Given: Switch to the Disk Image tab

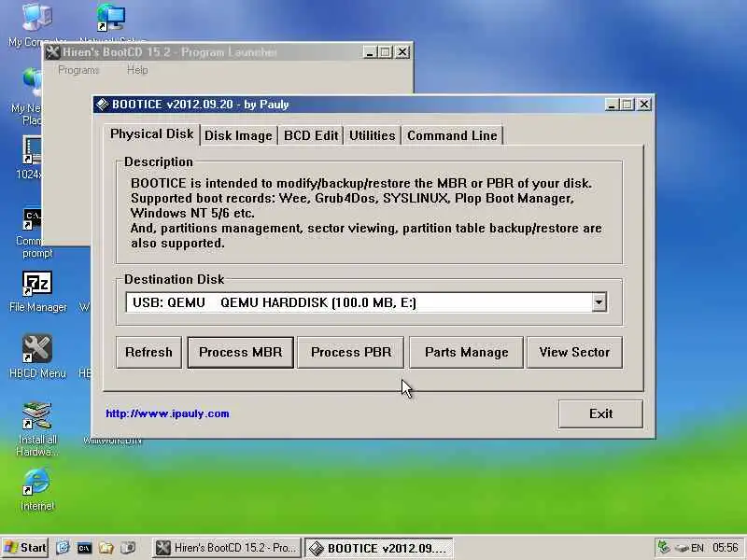Looking at the screenshot, I should pyautogui.click(x=238, y=135).
